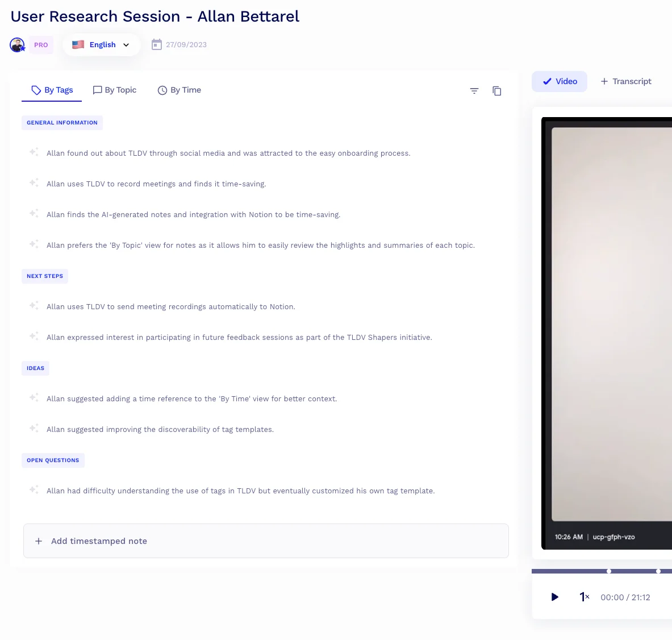Click AI sparkle icon beside difficulty understanding tags note

(34, 490)
